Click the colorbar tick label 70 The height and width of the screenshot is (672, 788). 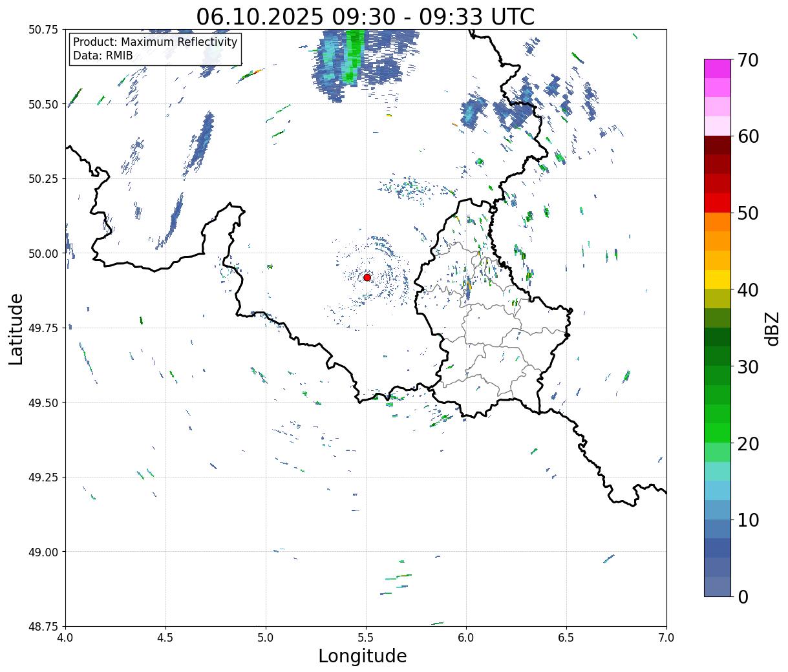pos(747,60)
